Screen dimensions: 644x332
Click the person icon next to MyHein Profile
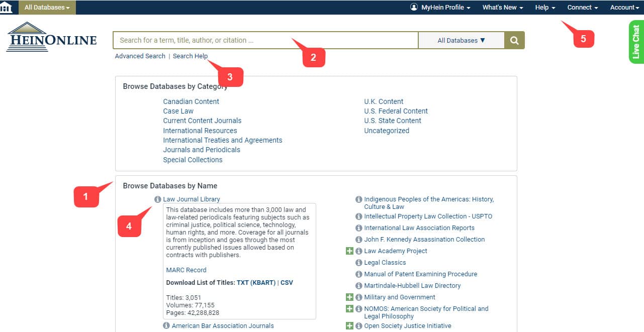pos(413,7)
